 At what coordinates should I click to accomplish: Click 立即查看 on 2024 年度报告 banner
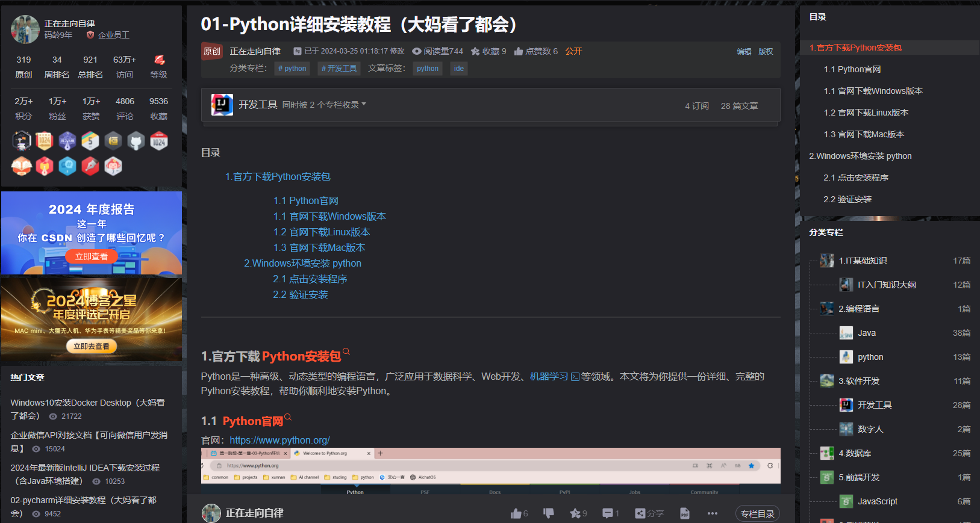(x=92, y=256)
